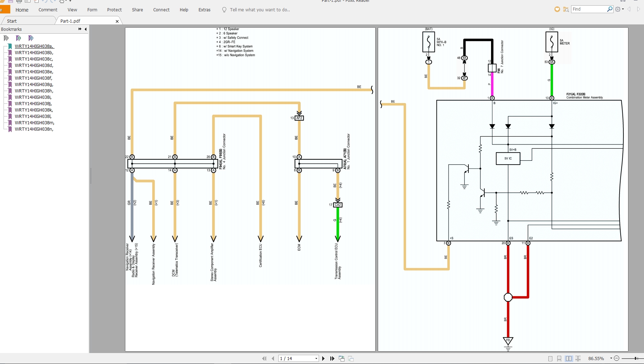Jump to the last page
The width and height of the screenshot is (644, 364).
click(x=332, y=359)
